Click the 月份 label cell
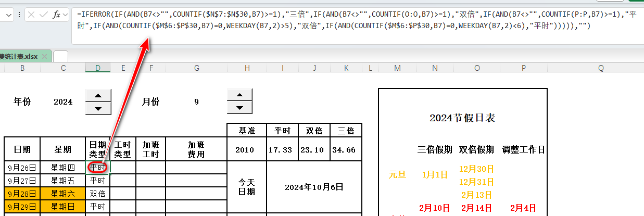Image resolution: width=644 pixels, height=216 pixels. (151, 102)
